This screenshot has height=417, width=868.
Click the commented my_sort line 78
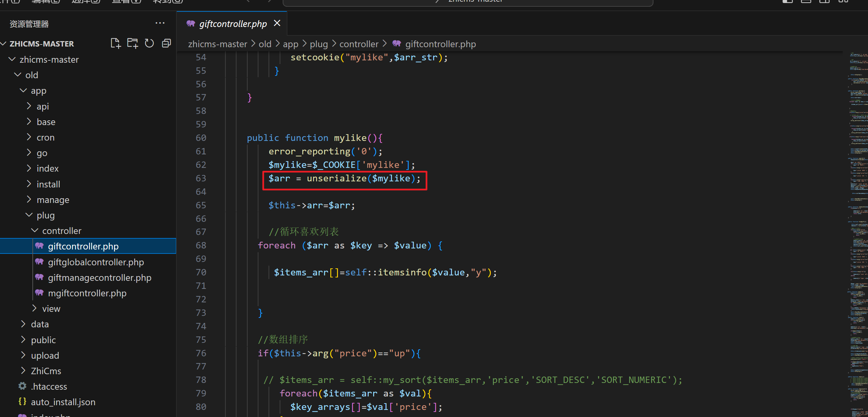tap(473, 380)
